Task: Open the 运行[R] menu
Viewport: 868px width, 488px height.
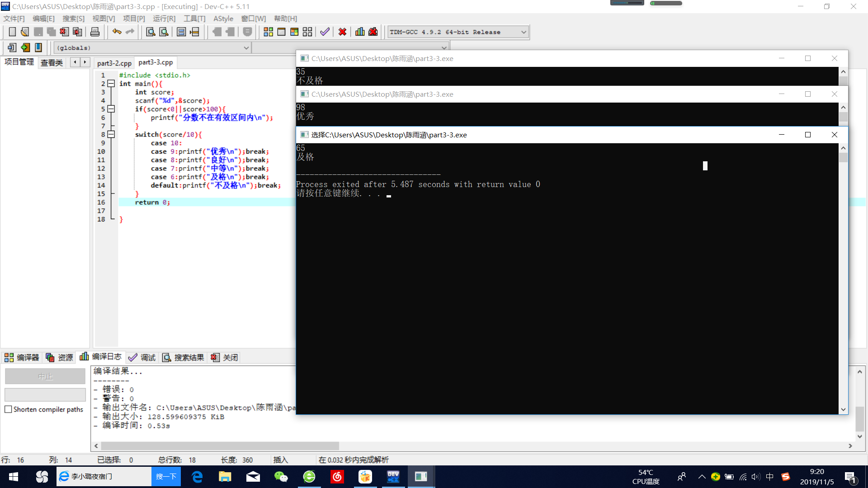Action: [x=164, y=19]
